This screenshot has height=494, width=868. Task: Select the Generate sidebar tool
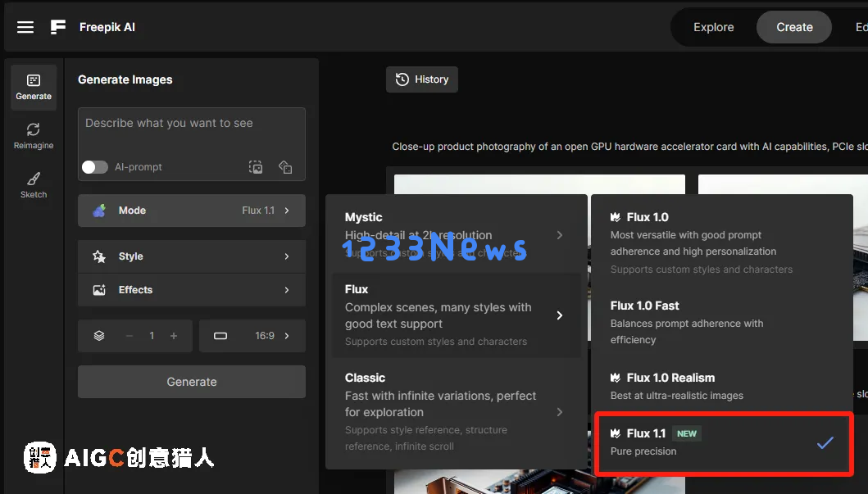point(34,88)
